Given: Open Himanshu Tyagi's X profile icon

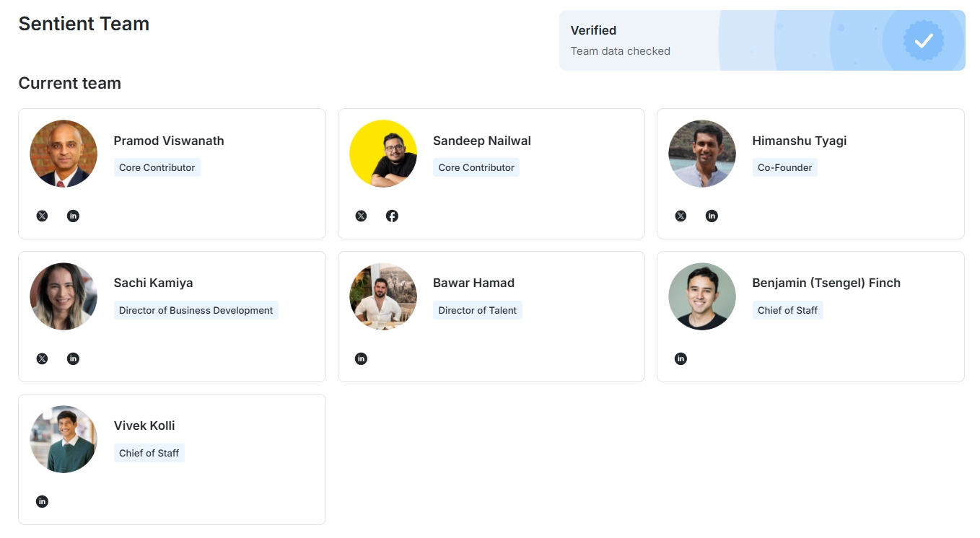Looking at the screenshot, I should point(681,216).
